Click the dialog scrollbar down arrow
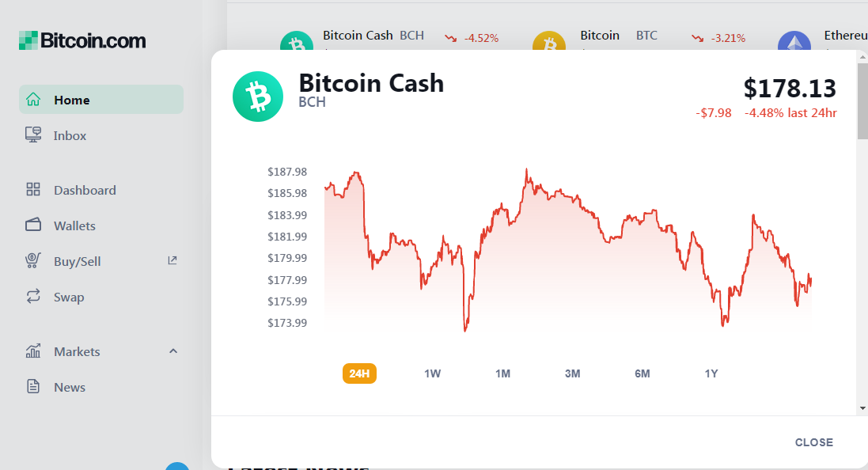Viewport: 868px width, 470px height. pyautogui.click(x=862, y=408)
